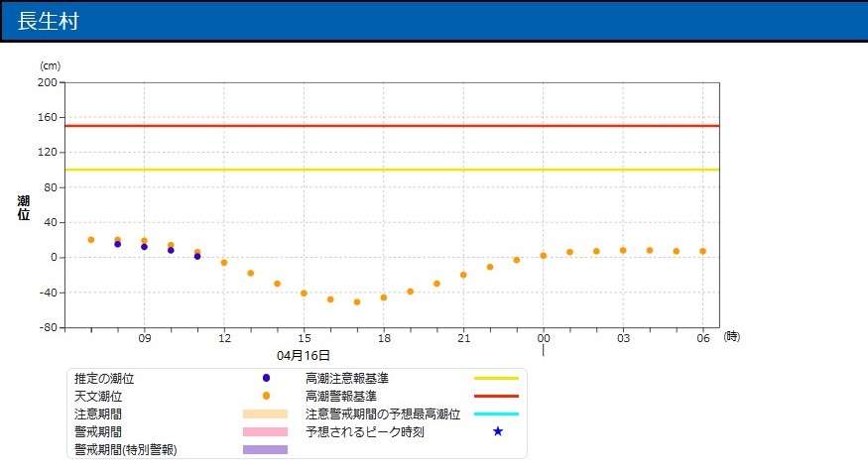Viewport: 868px width, 472px height.
Task: Click the 12 hour axis label
Action: click(224, 338)
